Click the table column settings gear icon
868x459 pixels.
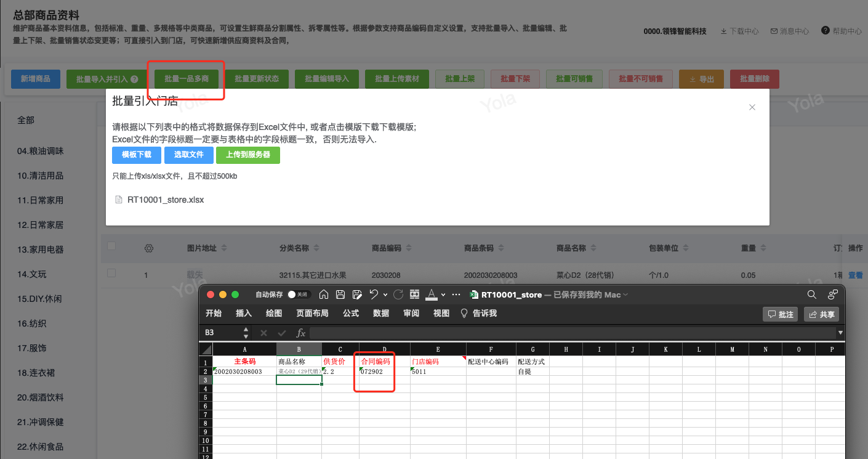(x=148, y=248)
